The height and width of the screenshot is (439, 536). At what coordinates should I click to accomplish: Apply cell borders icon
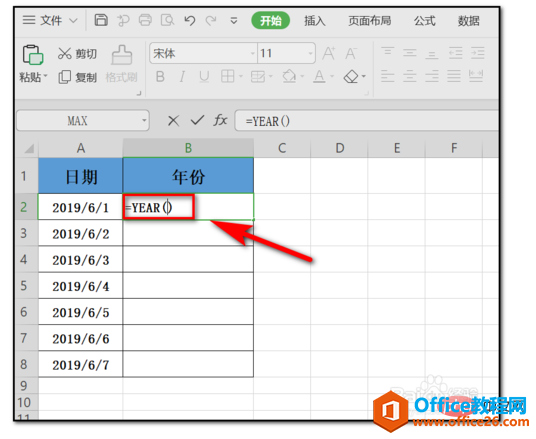click(x=228, y=76)
